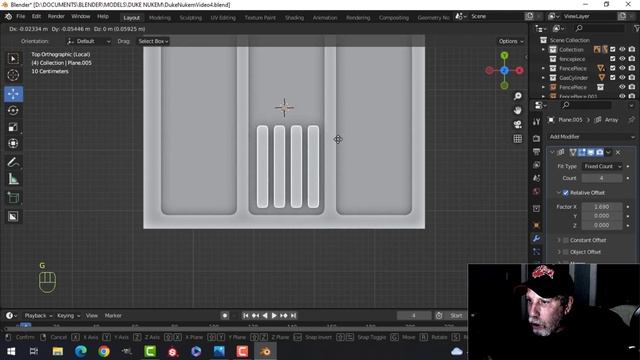Activate the 3D Cursor tool
Image resolution: width=640 pixels, height=360 pixels.
coord(13,75)
